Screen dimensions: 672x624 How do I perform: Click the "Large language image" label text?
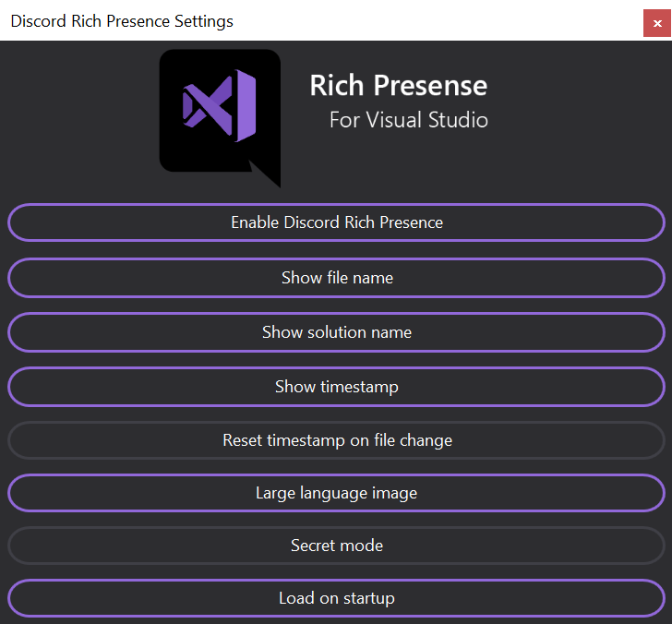click(x=336, y=493)
